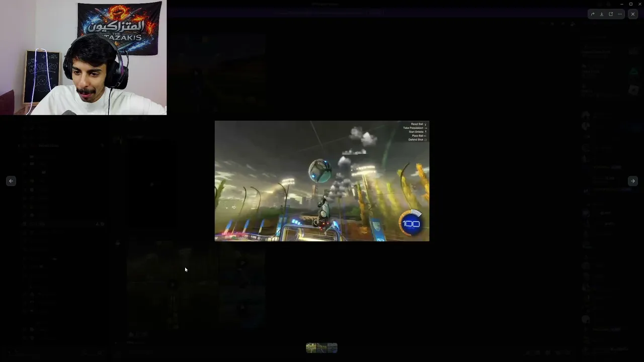Viewport: 644px width, 362px height.
Task: Close the application window
Action: [640, 4]
